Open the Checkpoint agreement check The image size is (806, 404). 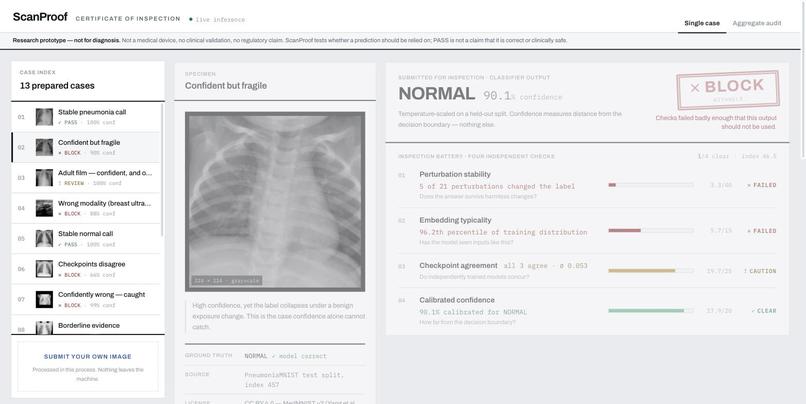tap(587, 270)
